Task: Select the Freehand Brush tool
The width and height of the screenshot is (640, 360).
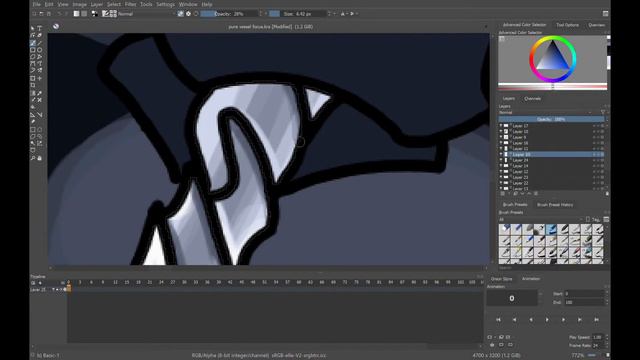Action: pyautogui.click(x=33, y=42)
